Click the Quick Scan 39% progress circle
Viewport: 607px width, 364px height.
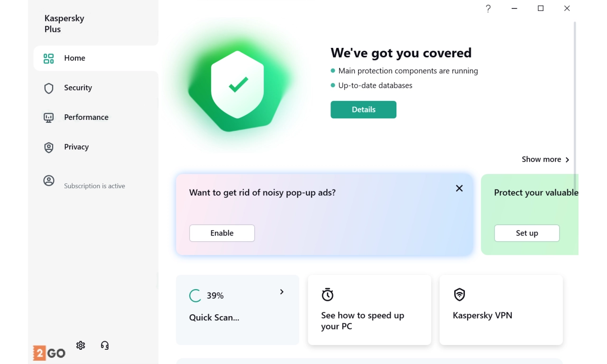point(195,296)
